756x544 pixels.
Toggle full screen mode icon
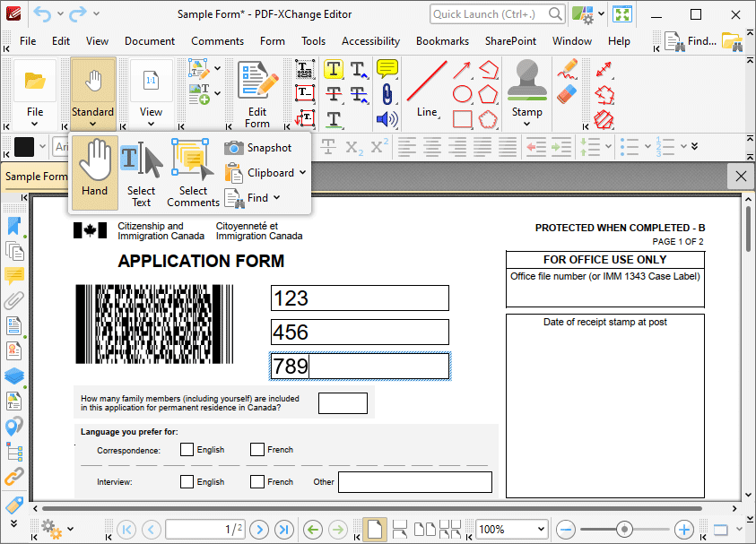point(622,14)
